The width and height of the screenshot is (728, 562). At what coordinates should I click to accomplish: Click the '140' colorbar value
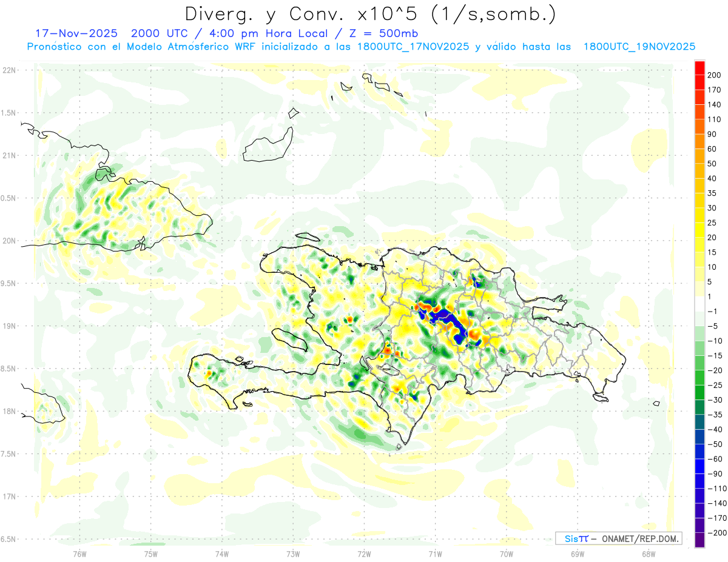(x=714, y=104)
